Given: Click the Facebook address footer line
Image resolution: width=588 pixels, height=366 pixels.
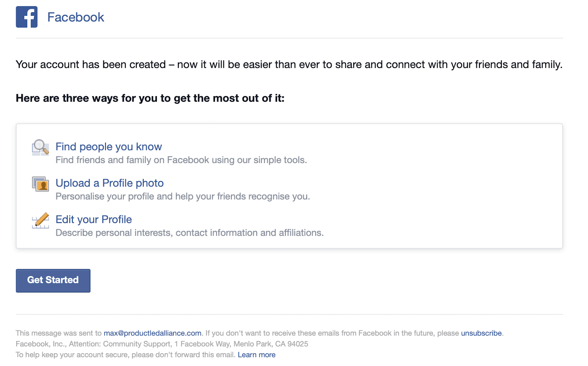Looking at the screenshot, I should pyautogui.click(x=162, y=344).
